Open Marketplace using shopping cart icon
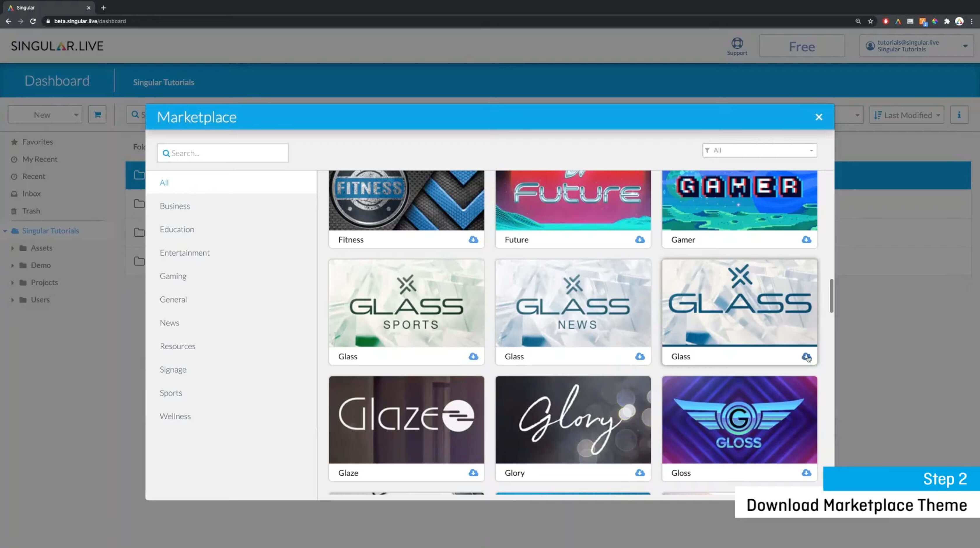Image resolution: width=980 pixels, height=548 pixels. [97, 115]
